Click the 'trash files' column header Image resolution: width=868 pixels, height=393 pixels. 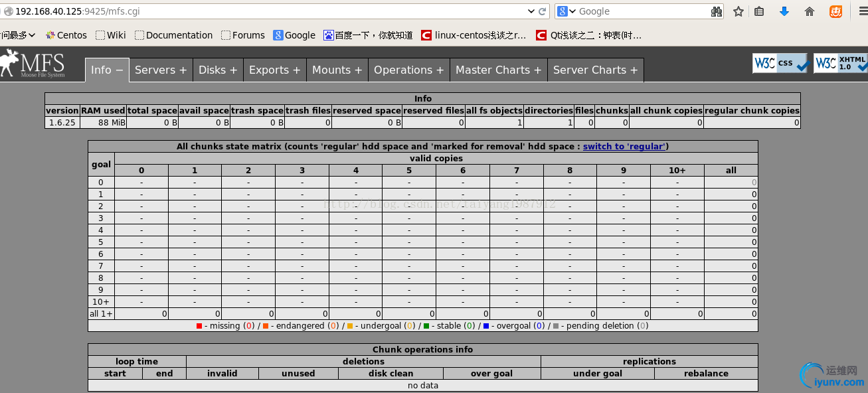point(308,111)
